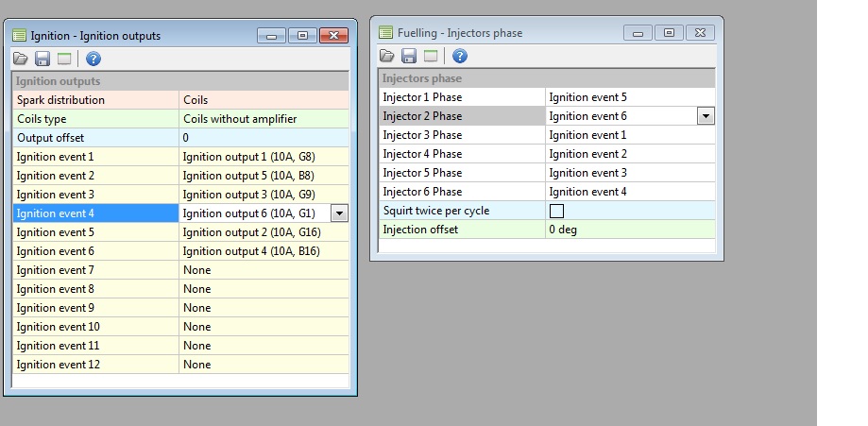The image size is (868, 426).
Task: Click green panel icon in Fuelling toolbar
Action: tap(430, 56)
